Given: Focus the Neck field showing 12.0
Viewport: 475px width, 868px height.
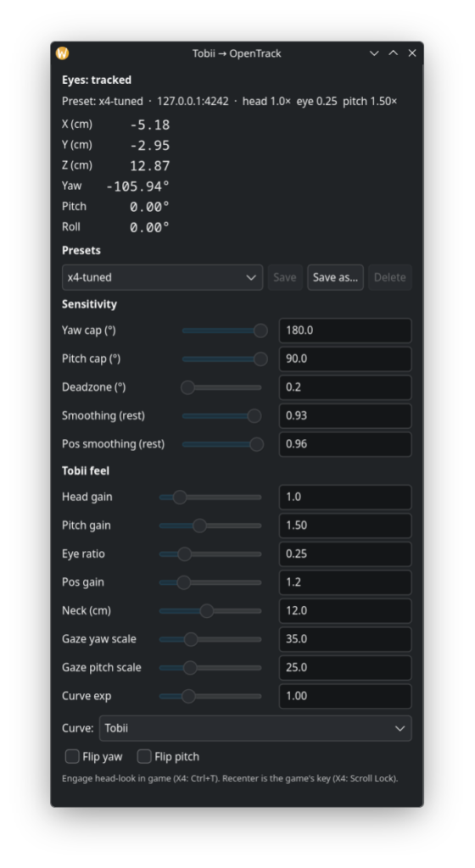Looking at the screenshot, I should click(x=345, y=610).
